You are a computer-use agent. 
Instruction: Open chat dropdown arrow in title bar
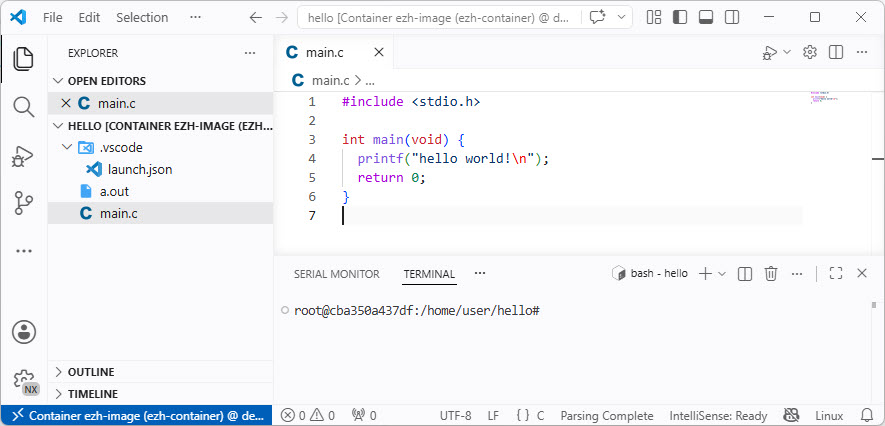(x=621, y=17)
